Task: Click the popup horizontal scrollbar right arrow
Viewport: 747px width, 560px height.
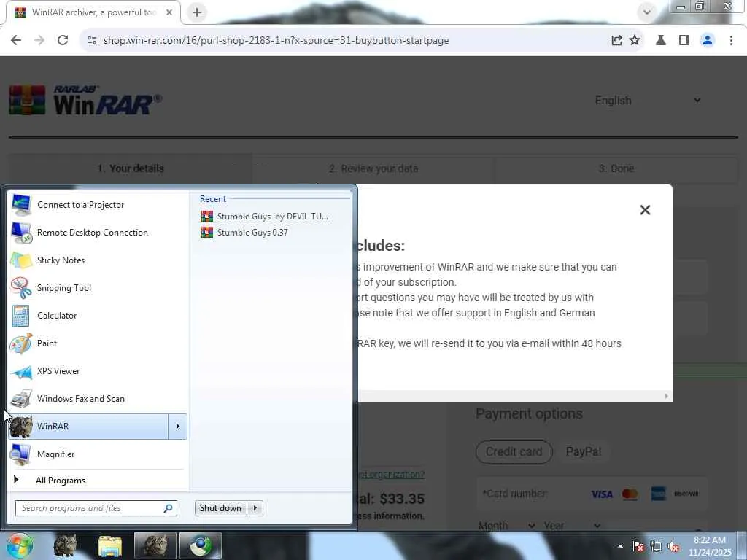Action: tap(666, 396)
